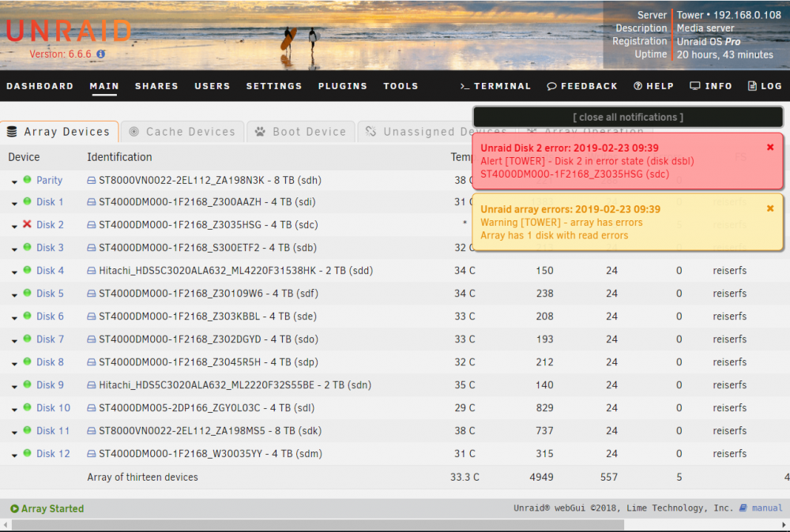Open the Users menu item
This screenshot has height=532, width=790.
[x=212, y=86]
